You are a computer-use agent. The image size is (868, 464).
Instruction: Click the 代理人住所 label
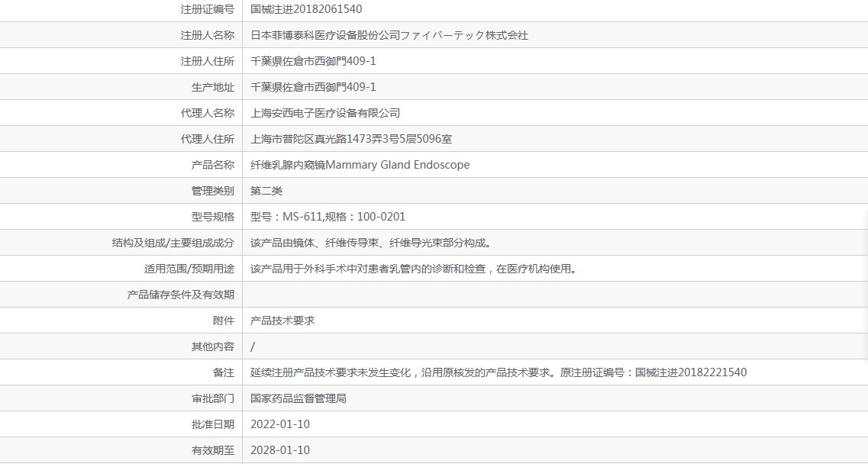(x=208, y=139)
